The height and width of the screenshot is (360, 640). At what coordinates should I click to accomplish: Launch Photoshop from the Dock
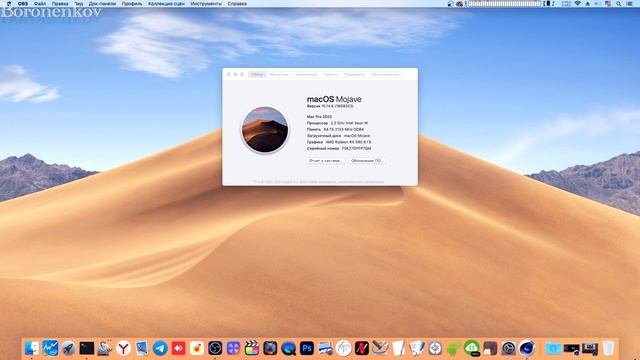click(307, 348)
